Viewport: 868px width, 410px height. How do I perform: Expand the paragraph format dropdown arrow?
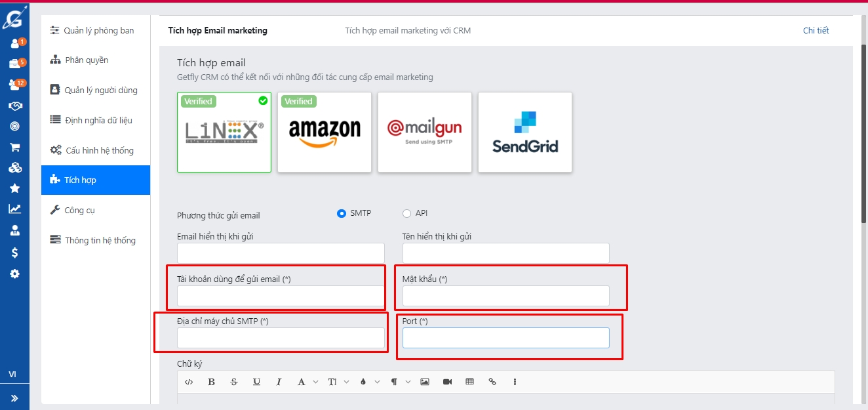[408, 382]
